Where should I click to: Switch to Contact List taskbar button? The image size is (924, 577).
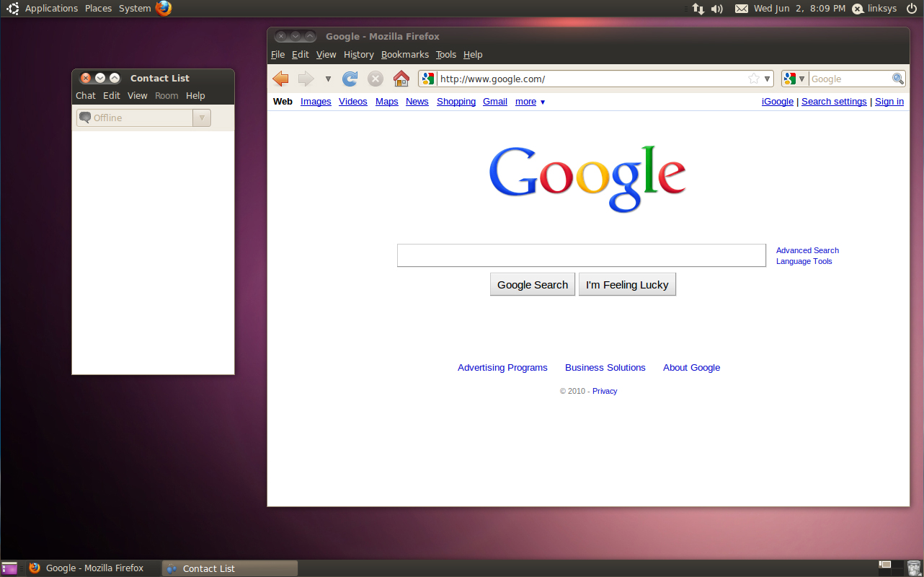coord(229,568)
